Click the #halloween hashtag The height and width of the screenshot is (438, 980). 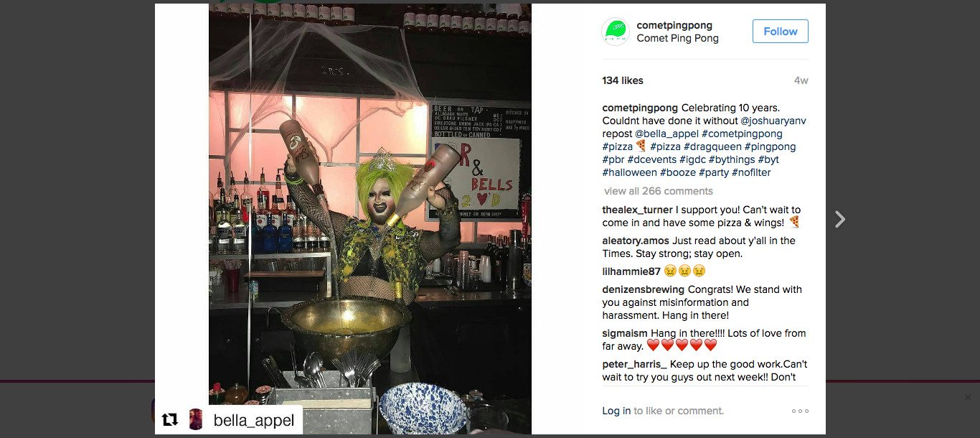(x=629, y=172)
